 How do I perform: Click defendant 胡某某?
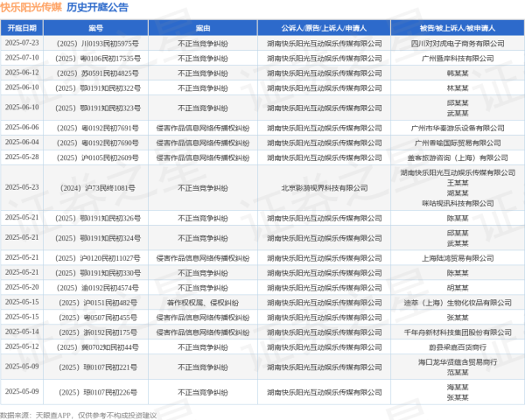point(458,288)
